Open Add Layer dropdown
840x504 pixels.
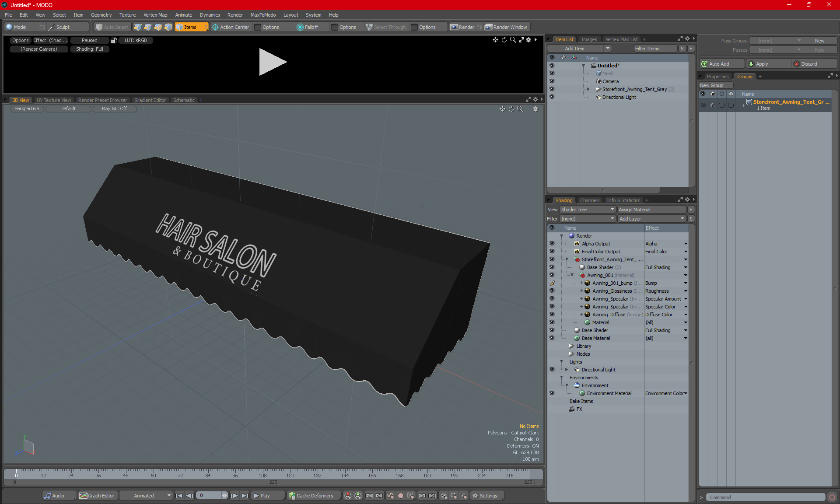[x=652, y=219]
